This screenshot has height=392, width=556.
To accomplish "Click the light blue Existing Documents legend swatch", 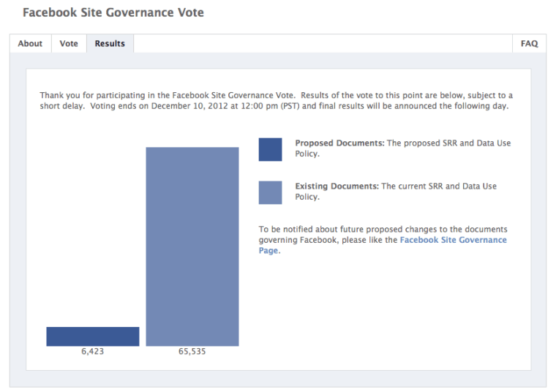I will 270,192.
